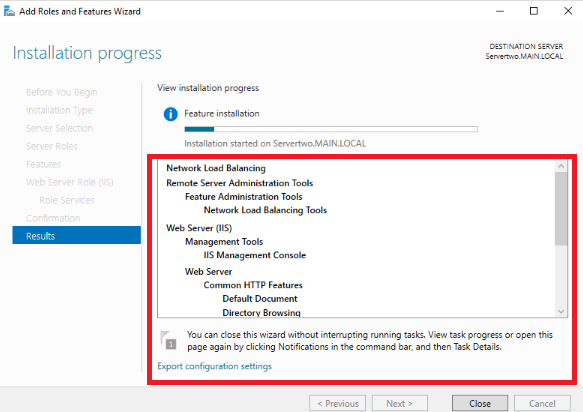
Task: Select the Results step in sidebar
Action: tap(77, 236)
